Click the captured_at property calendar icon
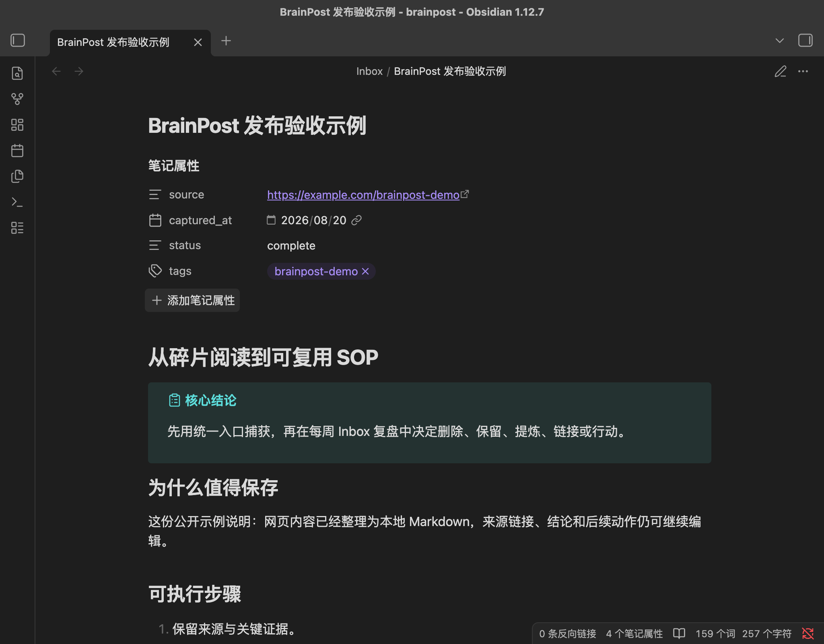The width and height of the screenshot is (824, 644). (x=155, y=220)
